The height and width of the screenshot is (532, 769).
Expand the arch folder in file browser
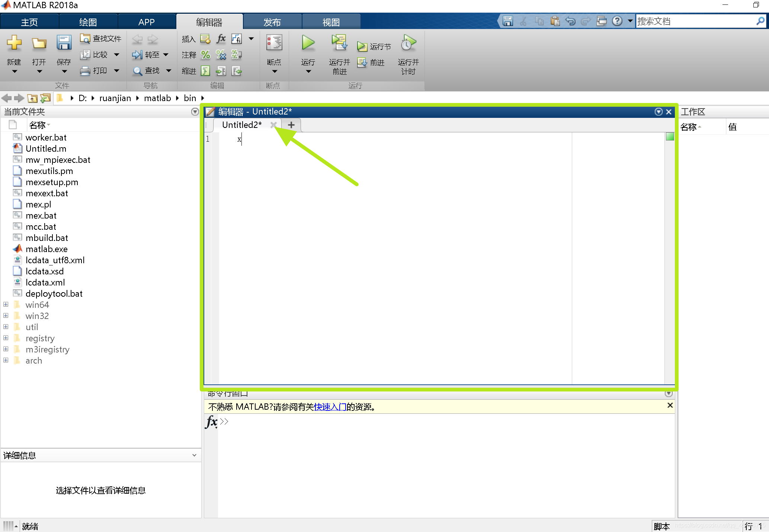click(x=6, y=360)
